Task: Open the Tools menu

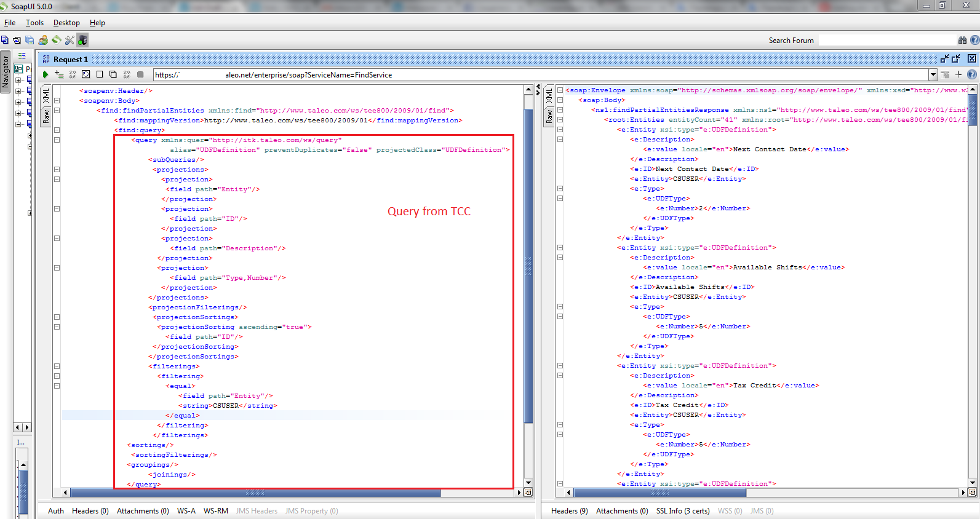Action: pos(34,23)
